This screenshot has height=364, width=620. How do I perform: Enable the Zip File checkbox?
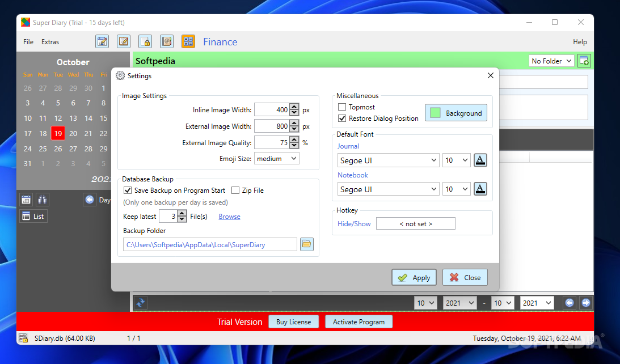tap(235, 190)
